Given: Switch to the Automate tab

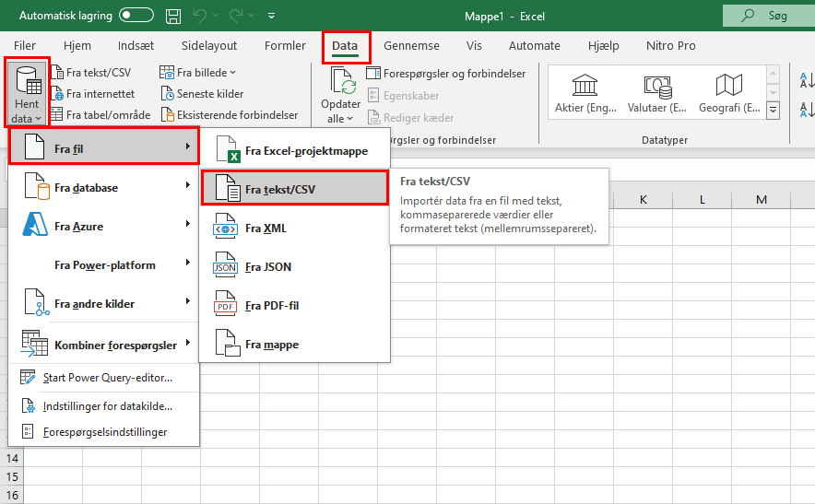Looking at the screenshot, I should [x=535, y=46].
